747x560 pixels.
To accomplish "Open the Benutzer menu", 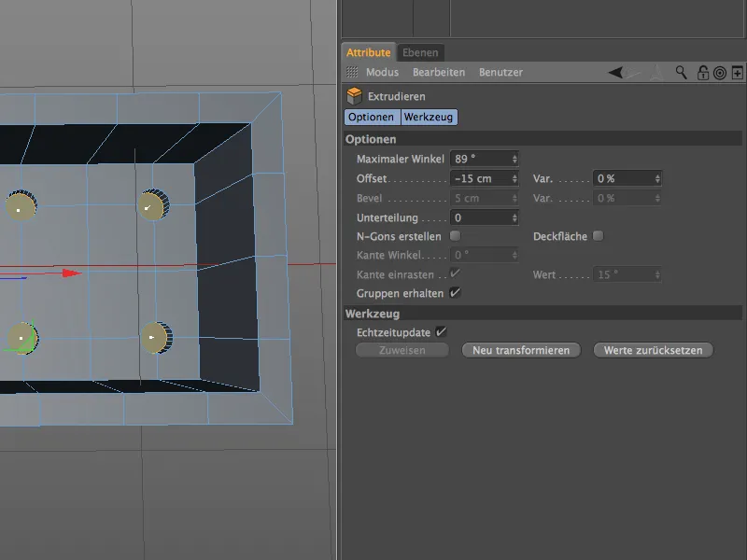I will pos(500,73).
